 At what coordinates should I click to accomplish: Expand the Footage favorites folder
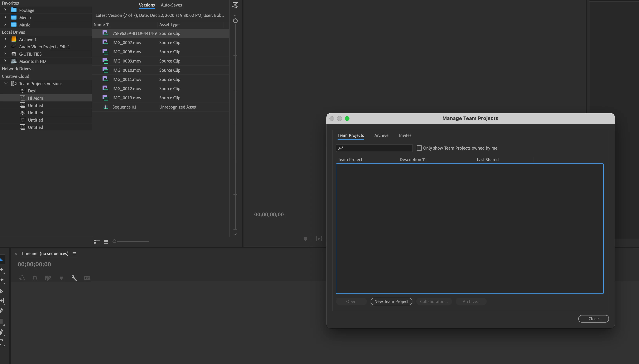tap(5, 10)
